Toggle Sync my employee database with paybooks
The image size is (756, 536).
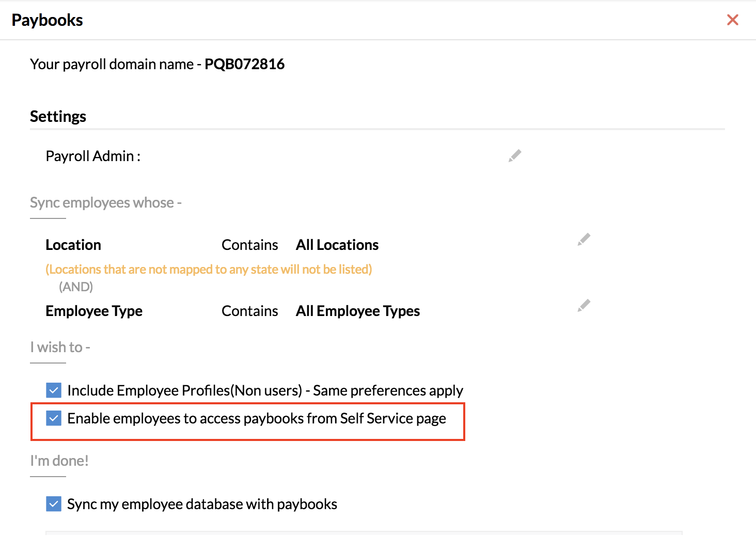click(54, 503)
